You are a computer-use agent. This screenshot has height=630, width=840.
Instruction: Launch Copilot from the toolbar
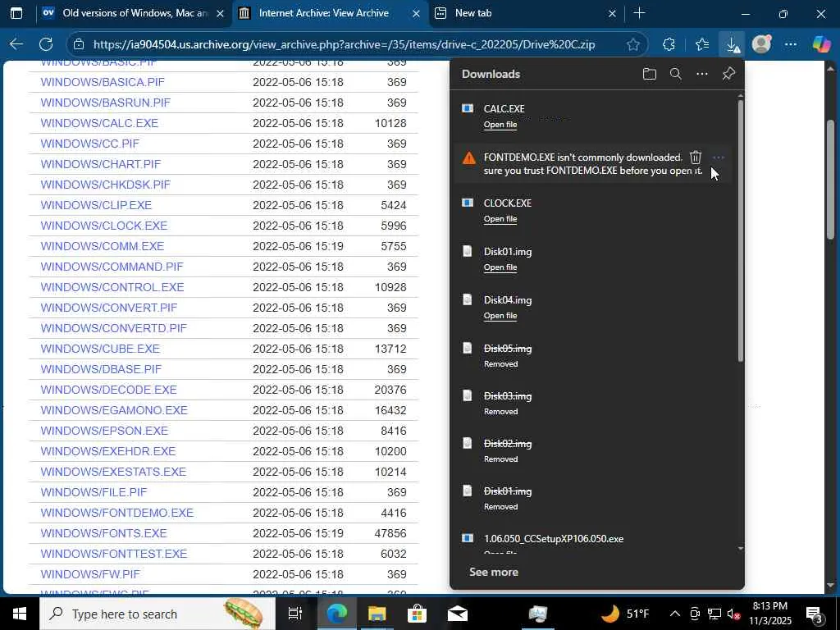coord(820,44)
